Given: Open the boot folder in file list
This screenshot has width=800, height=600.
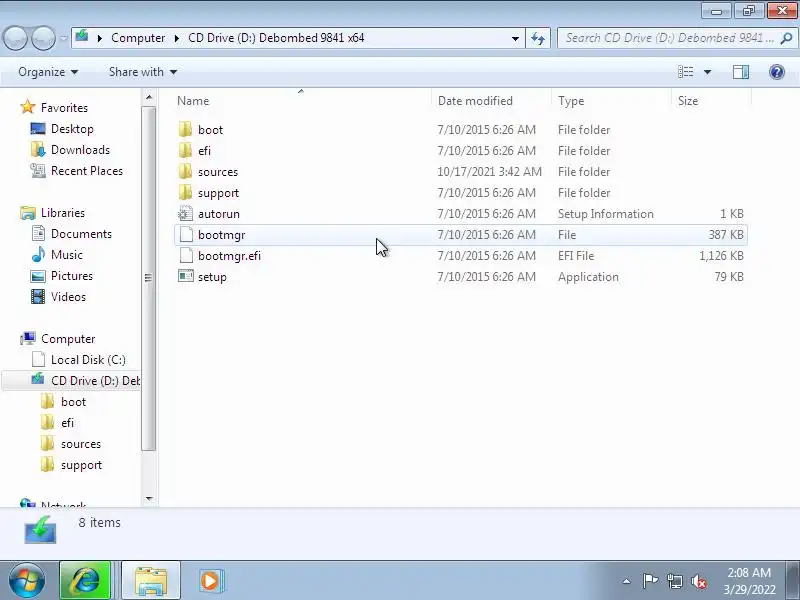Looking at the screenshot, I should coord(210,130).
